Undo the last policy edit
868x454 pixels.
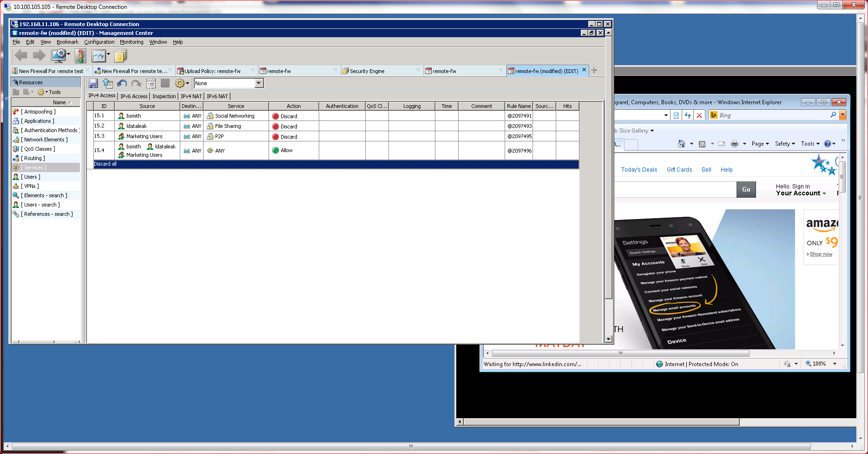point(122,83)
